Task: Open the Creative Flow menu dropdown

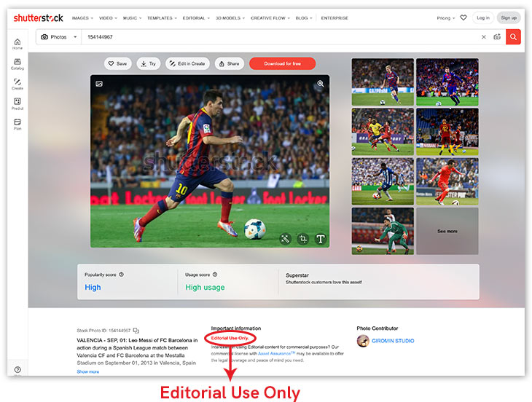Action: pos(270,18)
